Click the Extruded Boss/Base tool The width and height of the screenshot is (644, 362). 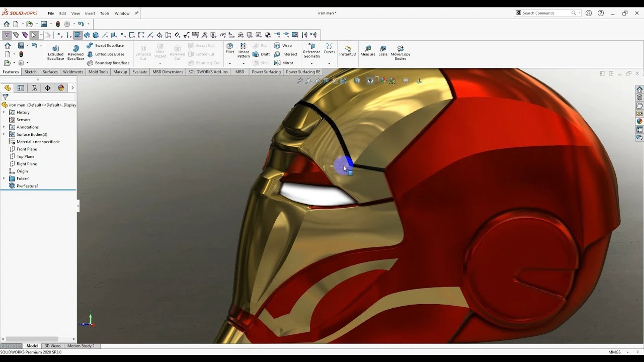point(55,53)
